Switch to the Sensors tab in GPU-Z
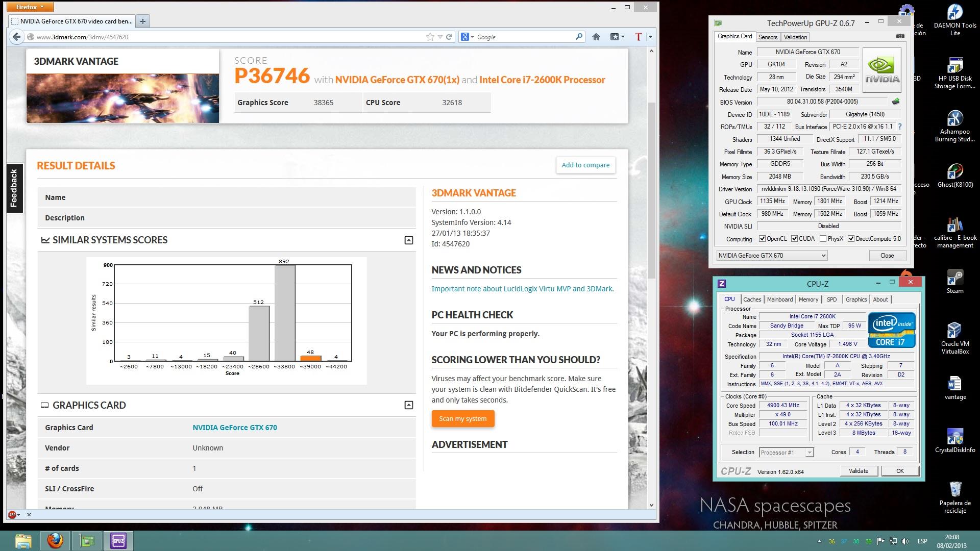The image size is (980, 551). 768,37
